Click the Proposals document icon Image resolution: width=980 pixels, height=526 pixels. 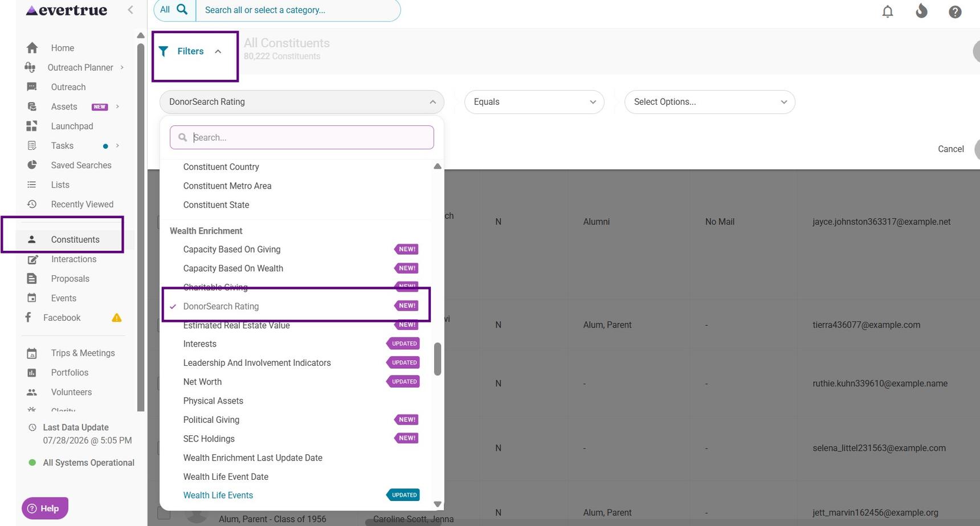pos(32,279)
